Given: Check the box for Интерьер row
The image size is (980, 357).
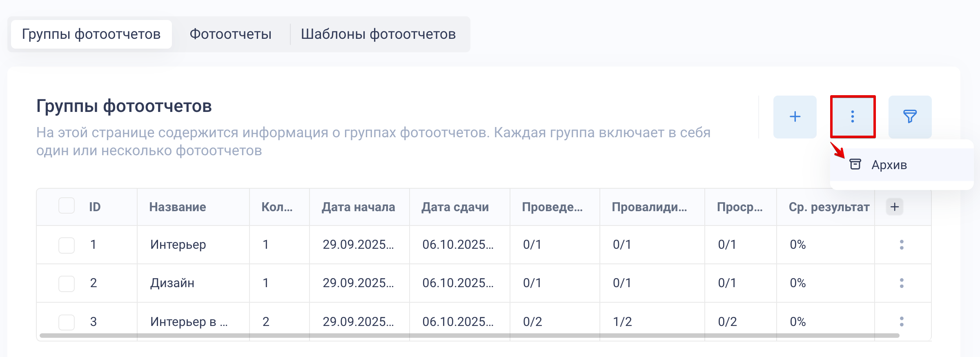Looking at the screenshot, I should pos(67,245).
